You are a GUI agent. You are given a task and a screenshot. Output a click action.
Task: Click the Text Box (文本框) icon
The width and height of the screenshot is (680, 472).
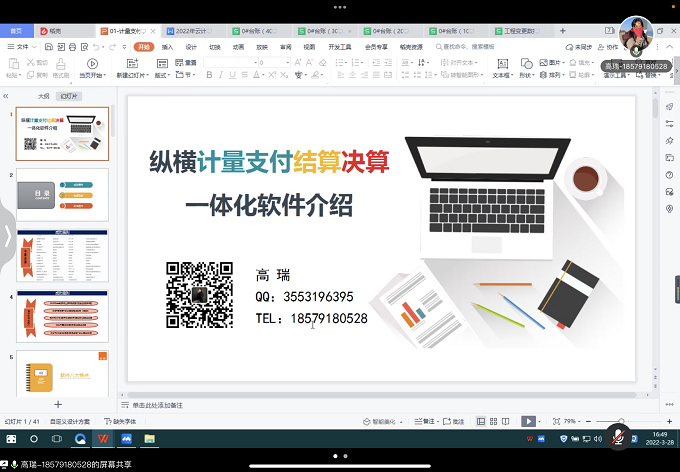coord(503,64)
